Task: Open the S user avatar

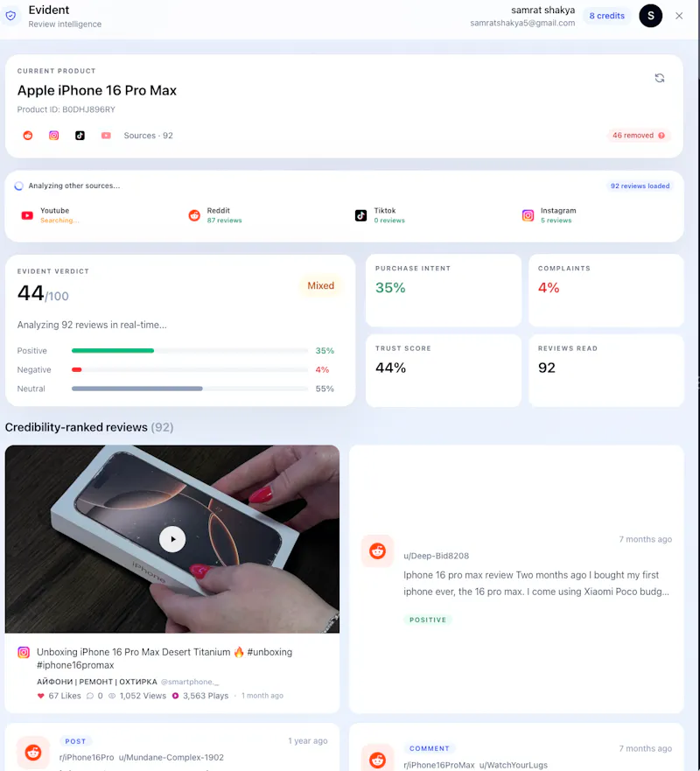Action: (x=650, y=16)
